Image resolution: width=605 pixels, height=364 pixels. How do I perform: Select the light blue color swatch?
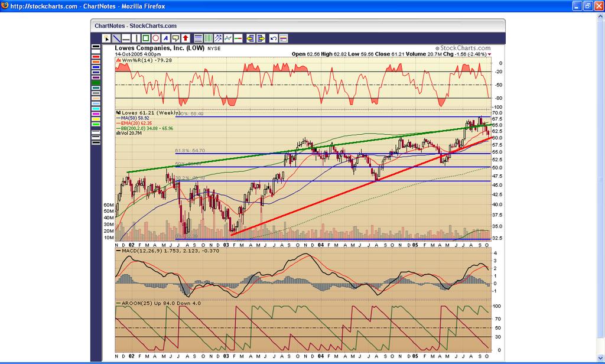pos(96,103)
